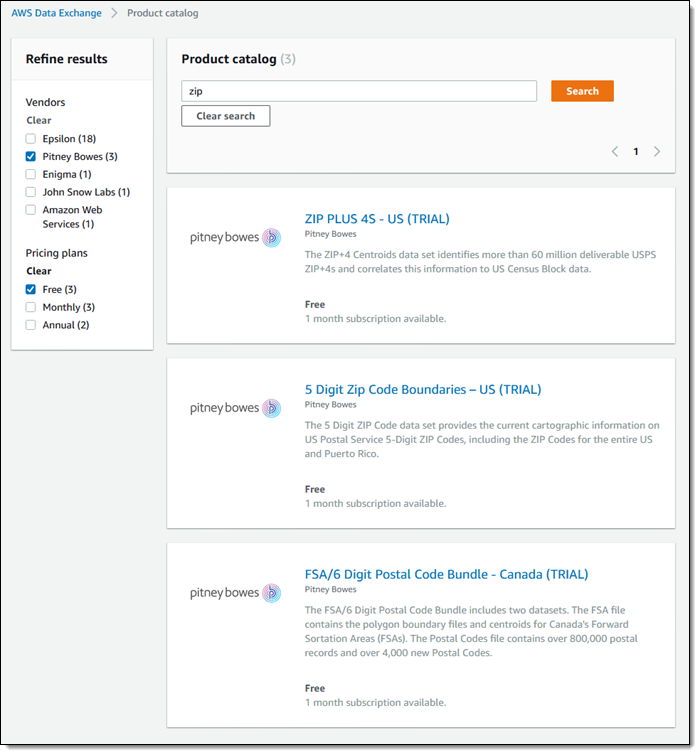The height and width of the screenshot is (755, 700).
Task: Enable the Enigma vendor filter
Action: (31, 175)
